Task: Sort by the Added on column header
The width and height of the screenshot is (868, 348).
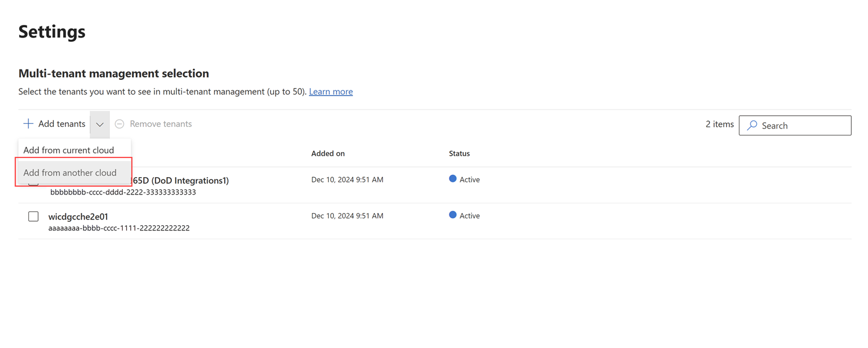Action: (328, 153)
